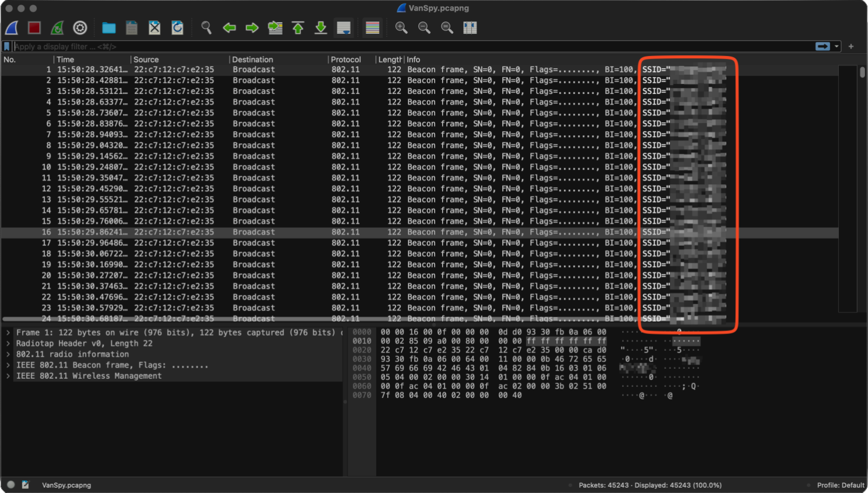
Task: Open capture options gear icon
Action: tap(80, 27)
